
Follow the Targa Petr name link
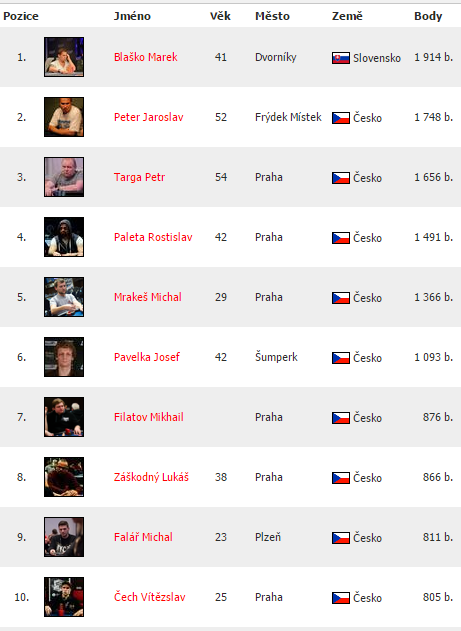[139, 177]
